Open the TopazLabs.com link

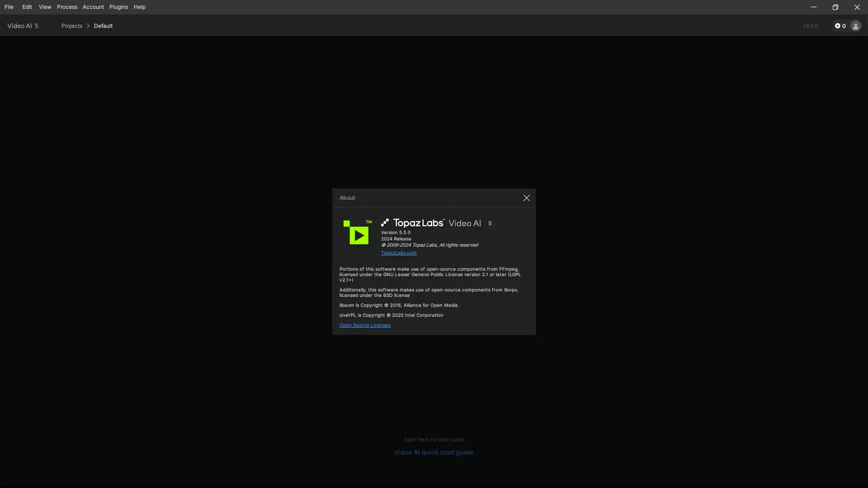(398, 253)
